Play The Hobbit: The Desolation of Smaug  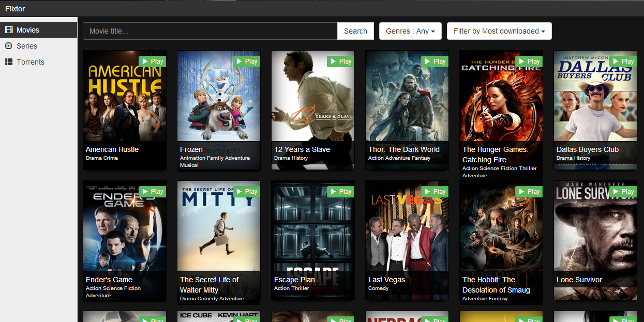point(529,191)
